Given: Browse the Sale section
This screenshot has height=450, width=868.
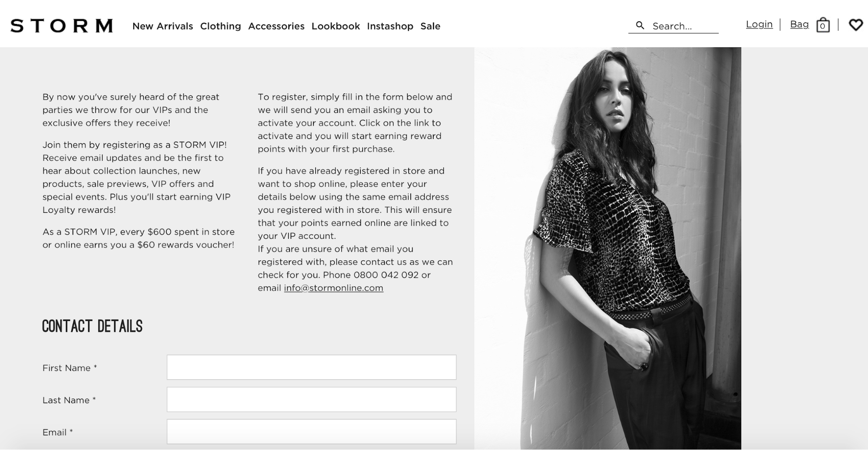Looking at the screenshot, I should (430, 26).
